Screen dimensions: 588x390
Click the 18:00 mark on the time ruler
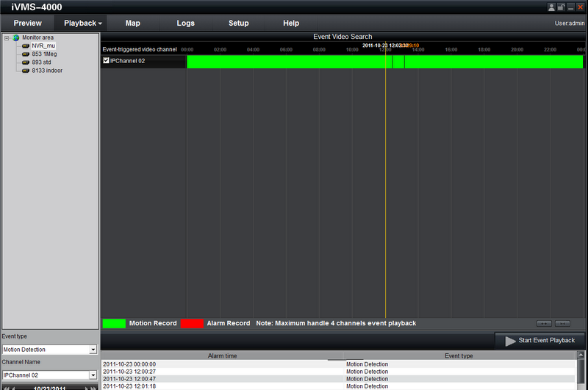point(484,49)
